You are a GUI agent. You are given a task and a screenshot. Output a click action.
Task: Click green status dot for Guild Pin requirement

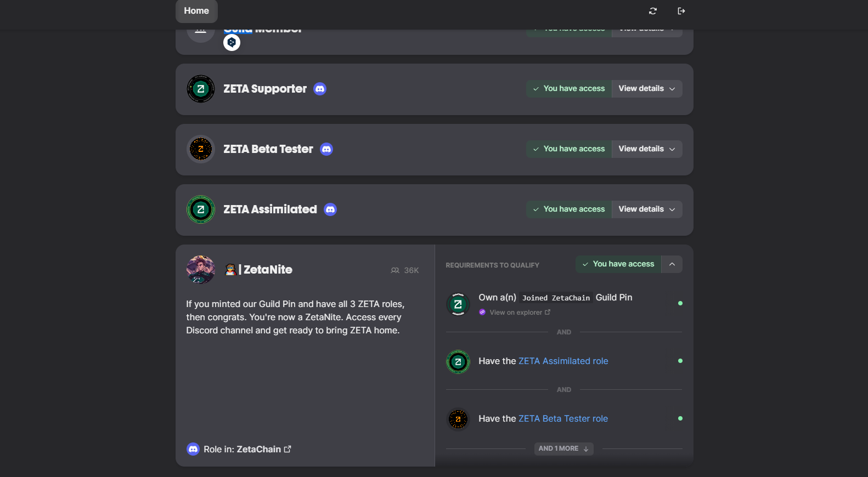pyautogui.click(x=680, y=303)
